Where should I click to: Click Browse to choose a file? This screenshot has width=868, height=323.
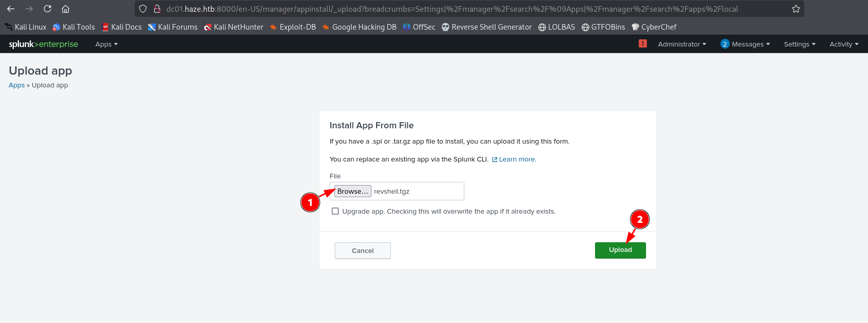(353, 191)
